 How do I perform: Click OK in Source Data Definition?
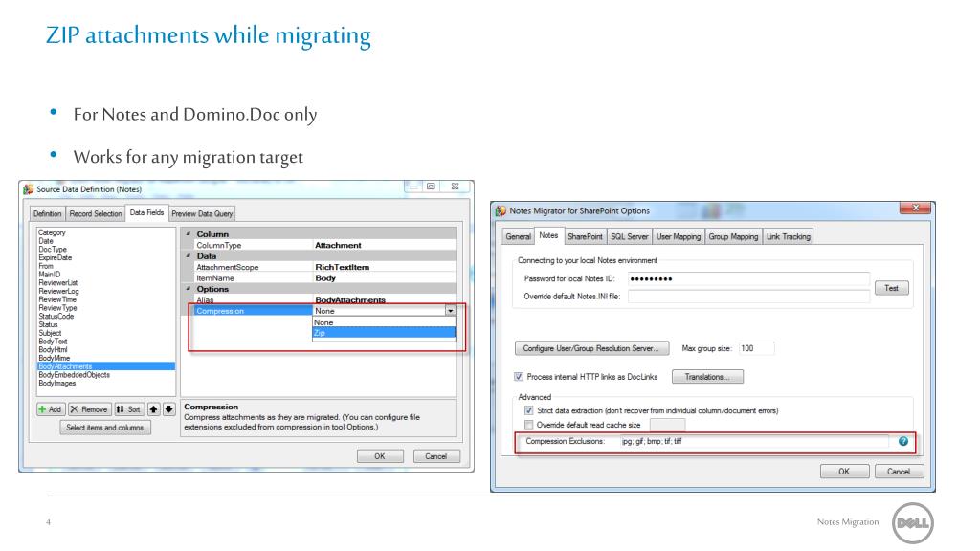pyautogui.click(x=380, y=456)
